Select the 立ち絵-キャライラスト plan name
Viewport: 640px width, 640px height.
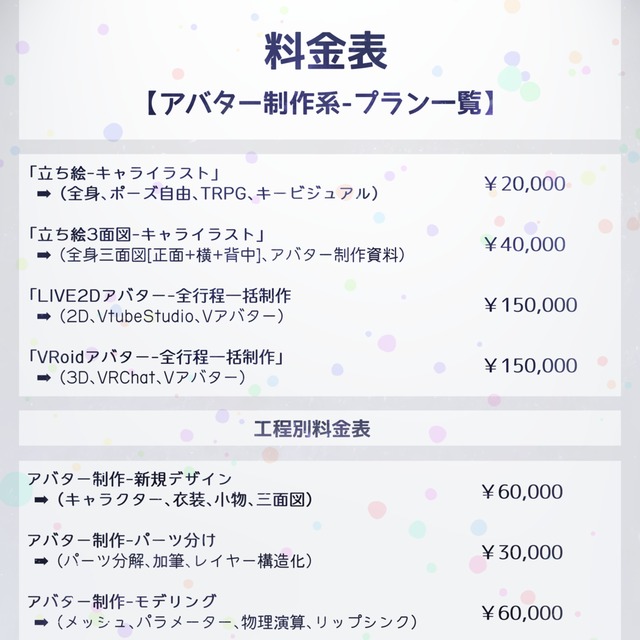tap(124, 173)
